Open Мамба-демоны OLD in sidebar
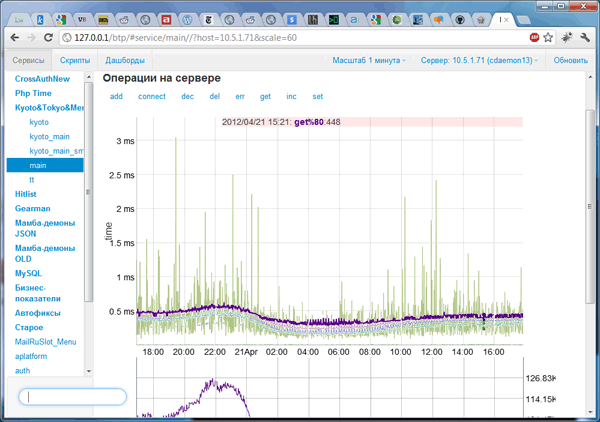600x422 pixels. click(45, 254)
